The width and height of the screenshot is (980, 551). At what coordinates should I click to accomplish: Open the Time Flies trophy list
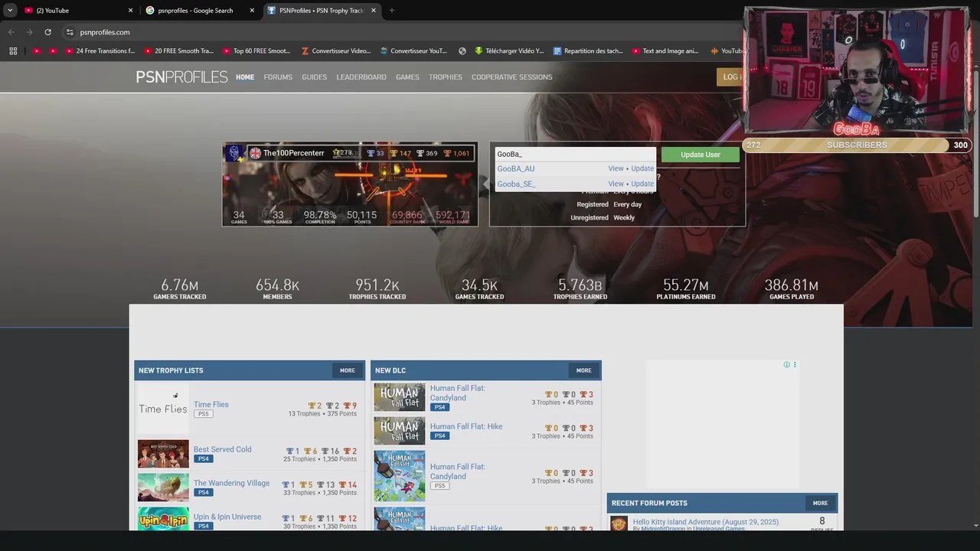pyautogui.click(x=211, y=405)
